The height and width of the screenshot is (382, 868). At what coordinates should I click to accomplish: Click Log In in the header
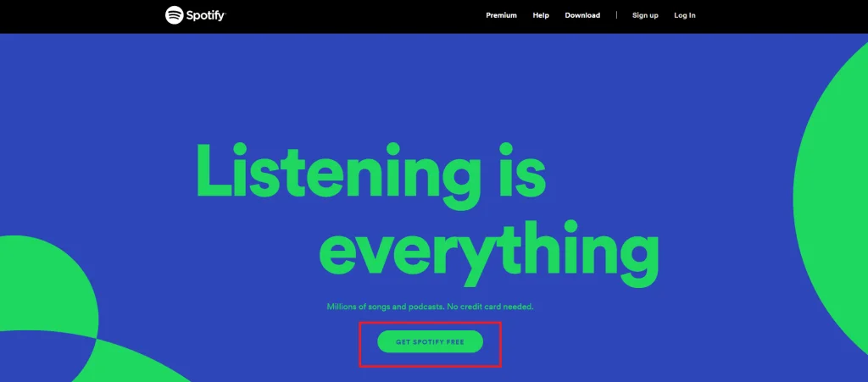pos(685,15)
